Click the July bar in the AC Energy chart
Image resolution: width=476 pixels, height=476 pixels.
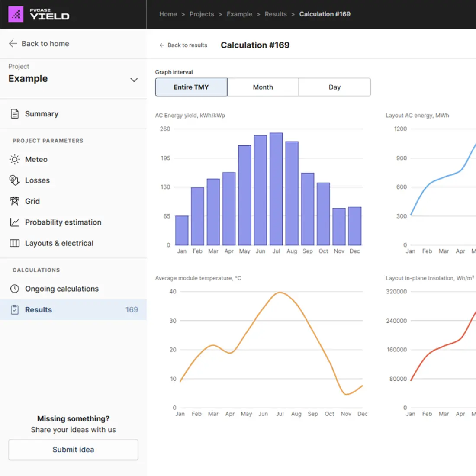(276, 188)
